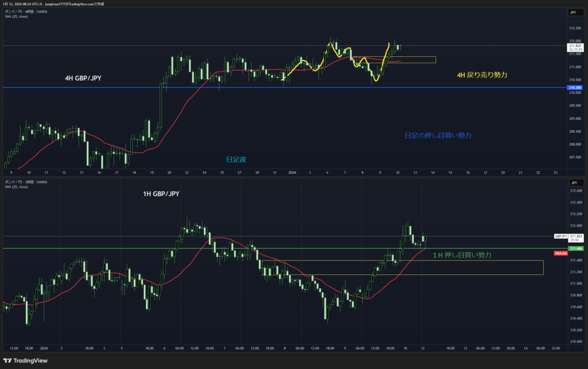Click the white GBPJPY symbol label tag
The image size is (588, 369).
tap(560, 236)
